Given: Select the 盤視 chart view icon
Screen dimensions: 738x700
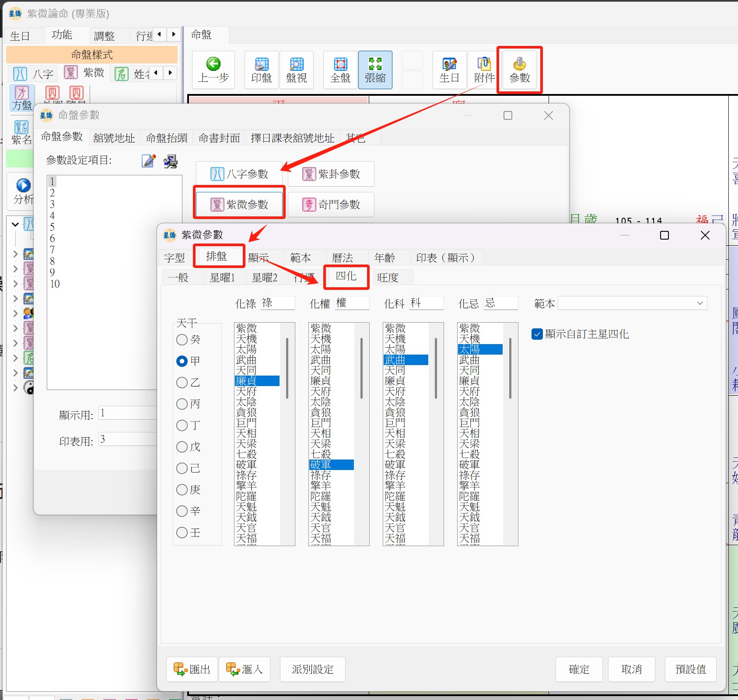Looking at the screenshot, I should tap(296, 70).
